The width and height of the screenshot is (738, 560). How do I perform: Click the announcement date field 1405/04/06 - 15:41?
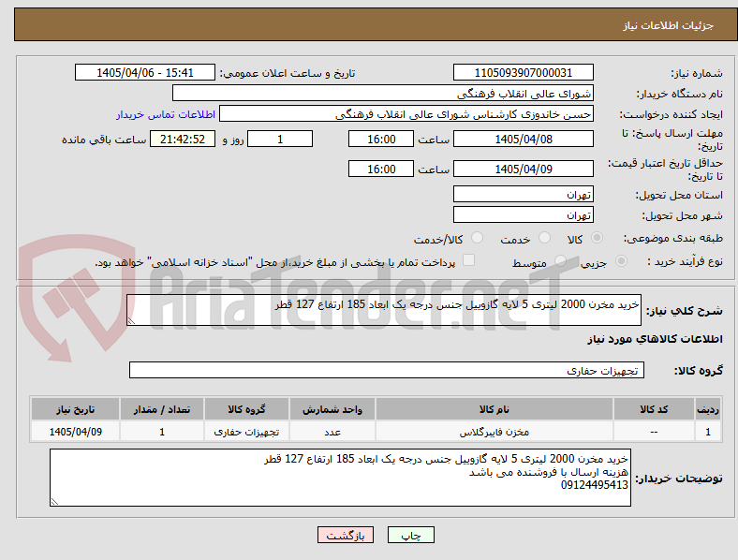pyautogui.click(x=145, y=72)
